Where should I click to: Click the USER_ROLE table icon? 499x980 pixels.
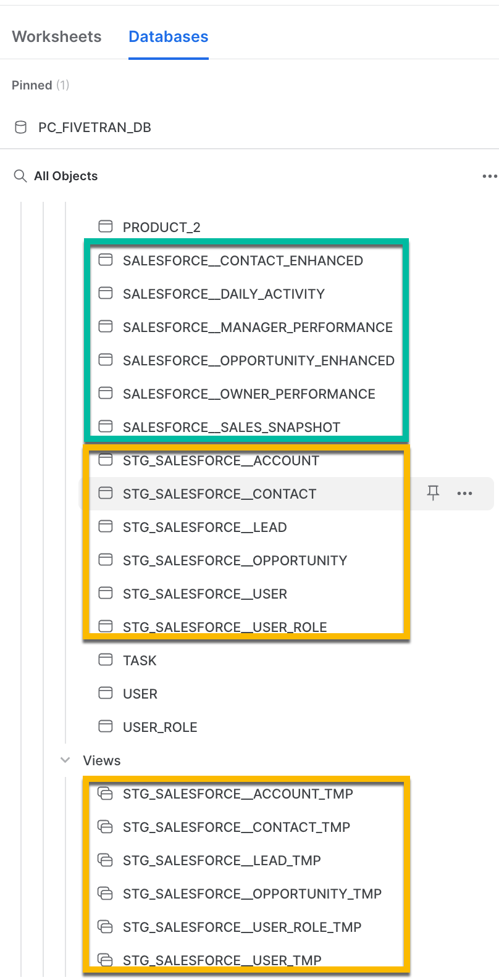pyautogui.click(x=106, y=726)
